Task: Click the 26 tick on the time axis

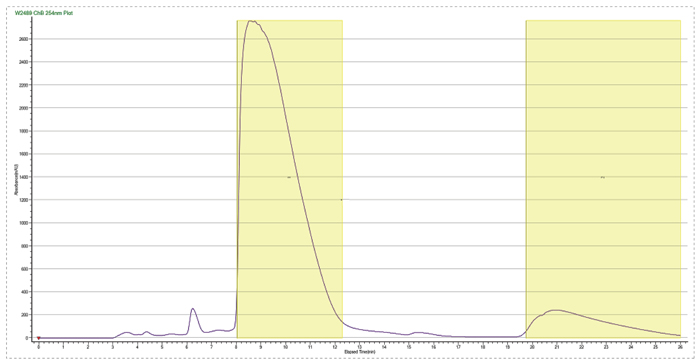Action: (x=680, y=347)
